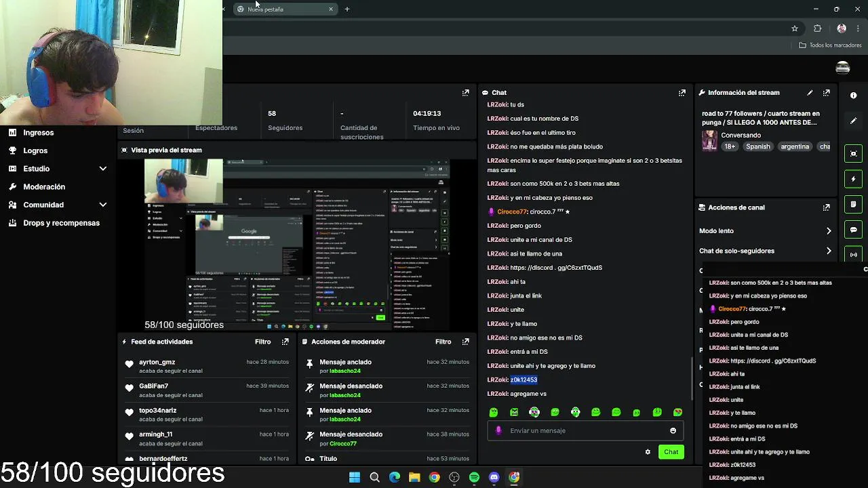Click the purple microphone icon in chat input

tap(498, 430)
